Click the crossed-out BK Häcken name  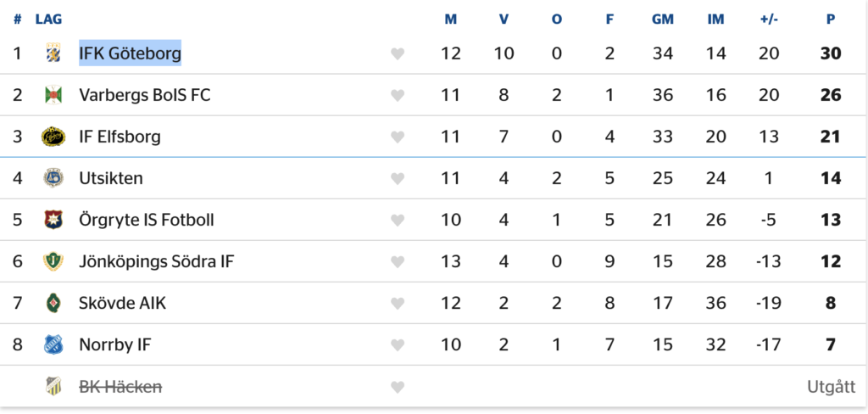pos(120,387)
